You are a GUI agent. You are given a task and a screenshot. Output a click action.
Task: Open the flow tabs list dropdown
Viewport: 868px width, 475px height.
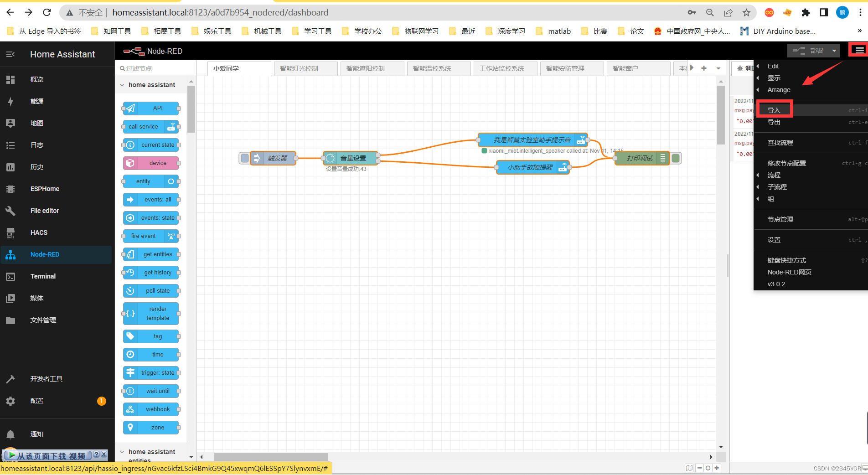[x=718, y=68]
